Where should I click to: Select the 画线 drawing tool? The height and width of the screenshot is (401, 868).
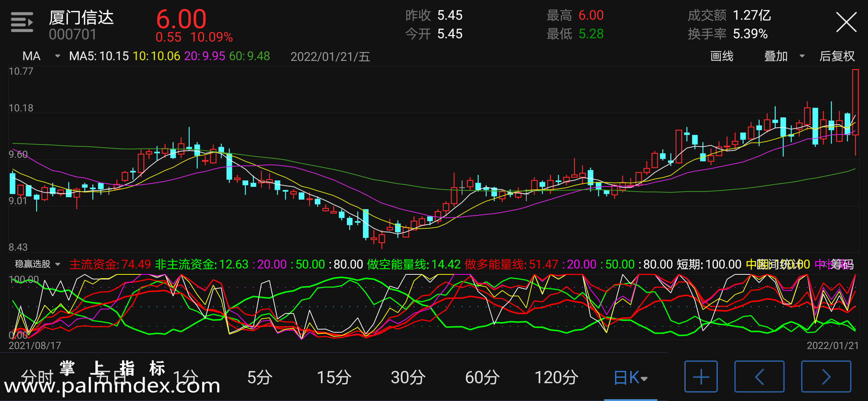point(721,56)
